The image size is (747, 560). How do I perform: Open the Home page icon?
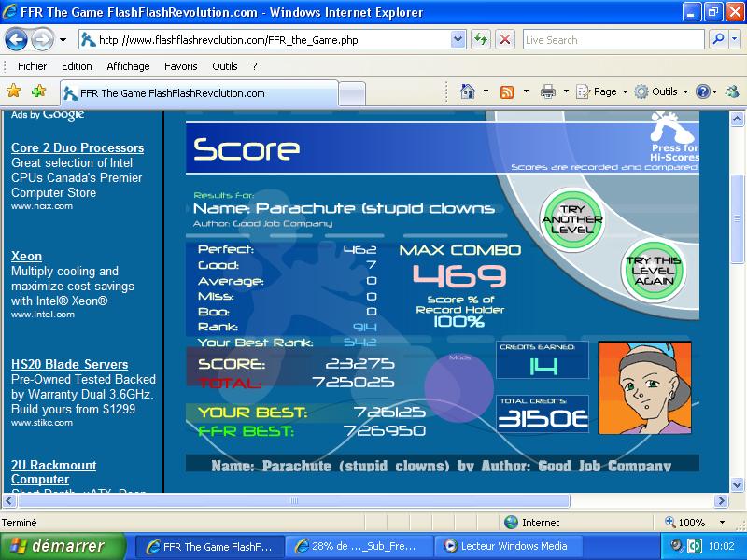[468, 91]
